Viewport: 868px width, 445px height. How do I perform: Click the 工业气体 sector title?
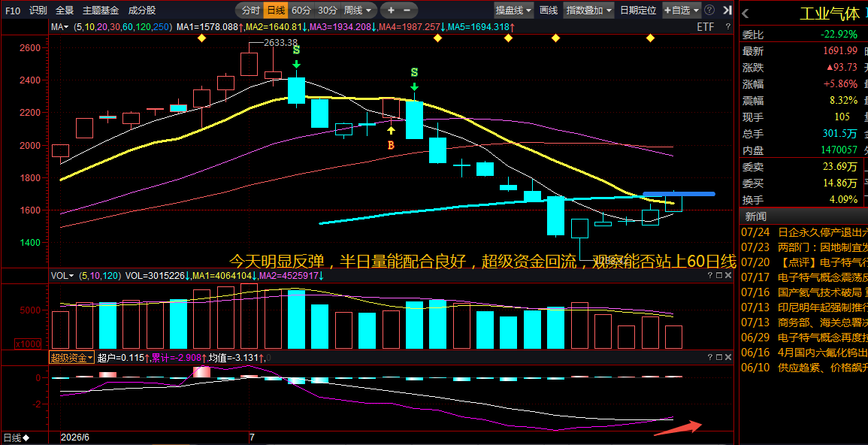[x=829, y=14]
